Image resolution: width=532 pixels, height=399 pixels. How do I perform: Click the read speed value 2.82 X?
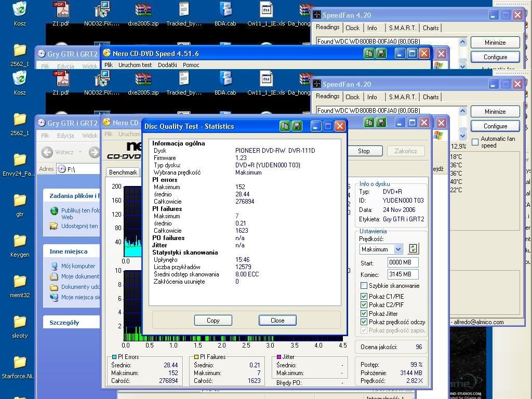(414, 381)
